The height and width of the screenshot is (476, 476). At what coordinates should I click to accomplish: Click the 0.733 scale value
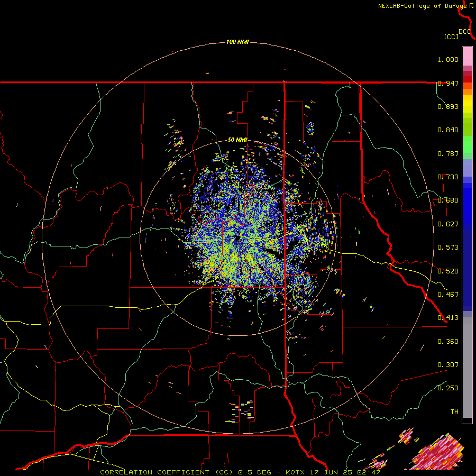(448, 177)
